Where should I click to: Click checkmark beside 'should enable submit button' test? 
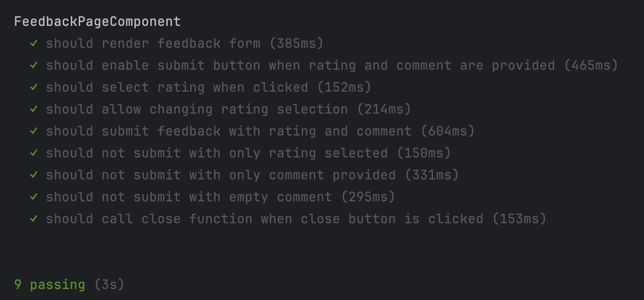[x=34, y=65]
